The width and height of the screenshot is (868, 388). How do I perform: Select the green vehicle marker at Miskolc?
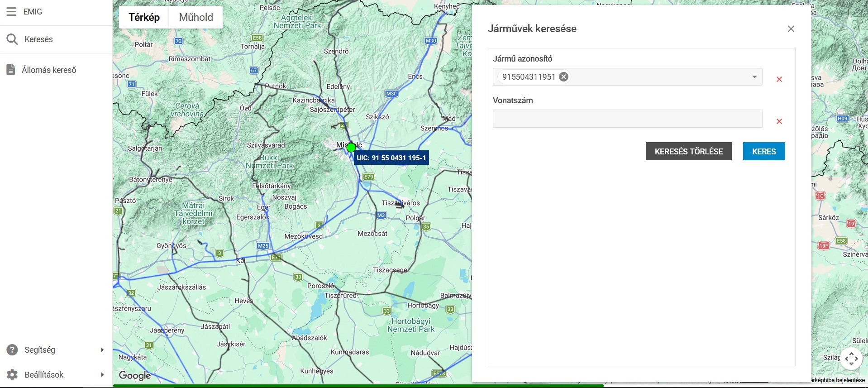click(351, 148)
